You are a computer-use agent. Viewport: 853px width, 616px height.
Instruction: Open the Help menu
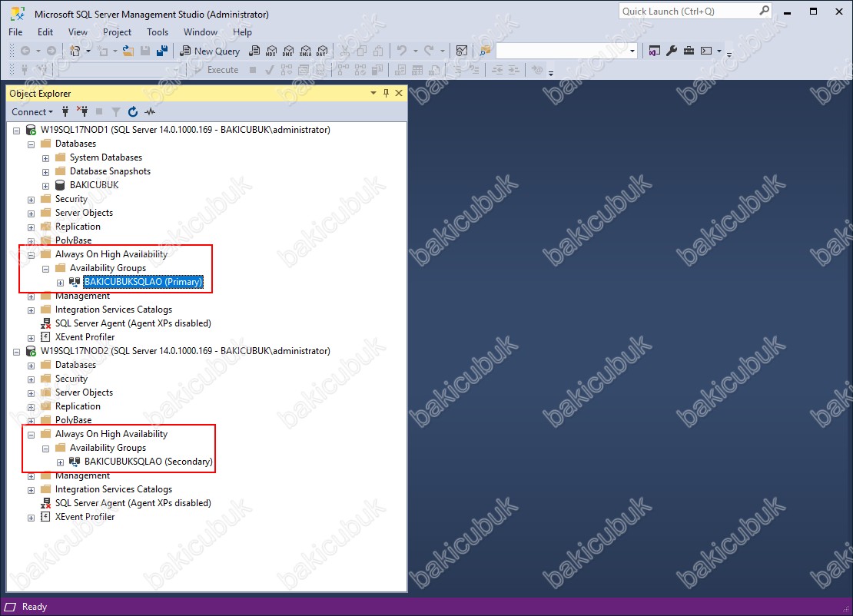242,32
